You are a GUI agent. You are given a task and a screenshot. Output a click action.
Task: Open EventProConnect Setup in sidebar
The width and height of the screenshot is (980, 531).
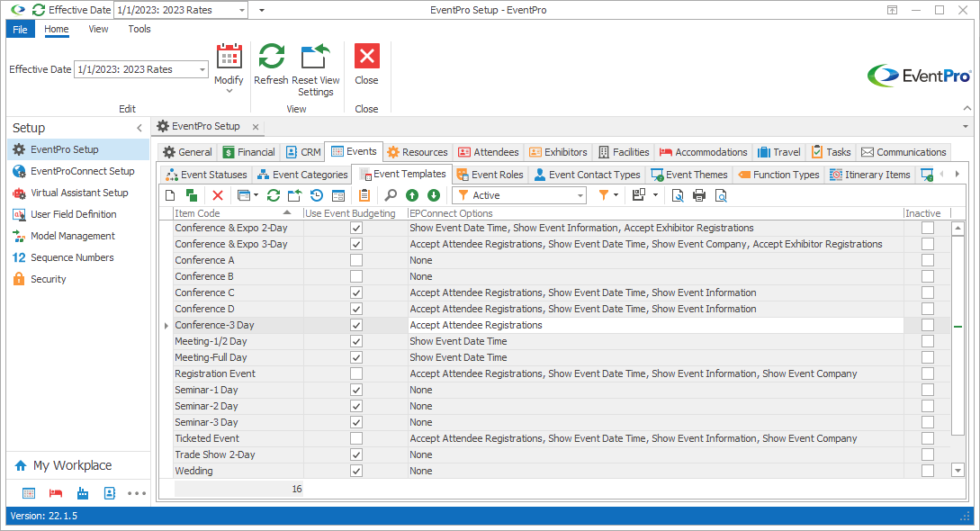coord(78,171)
